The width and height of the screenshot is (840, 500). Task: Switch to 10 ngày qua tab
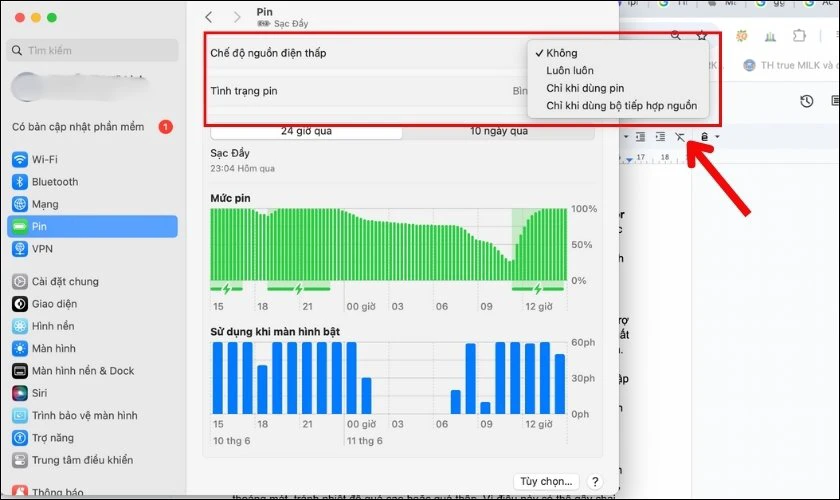499,131
